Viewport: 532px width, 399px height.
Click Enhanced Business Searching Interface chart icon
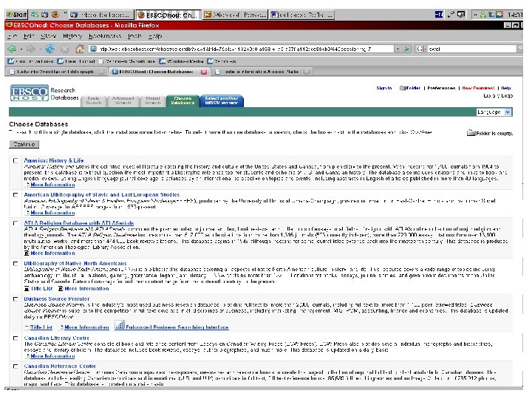(x=120, y=325)
